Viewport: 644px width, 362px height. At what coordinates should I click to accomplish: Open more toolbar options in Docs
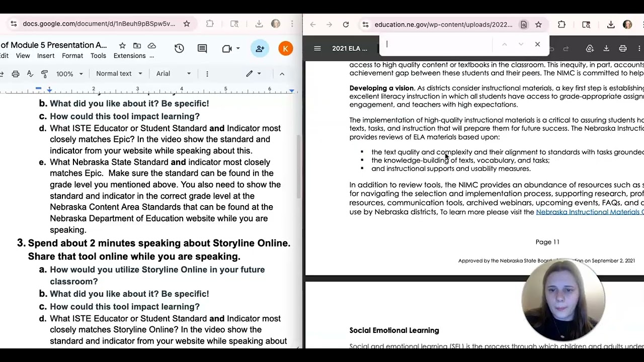pos(207,74)
